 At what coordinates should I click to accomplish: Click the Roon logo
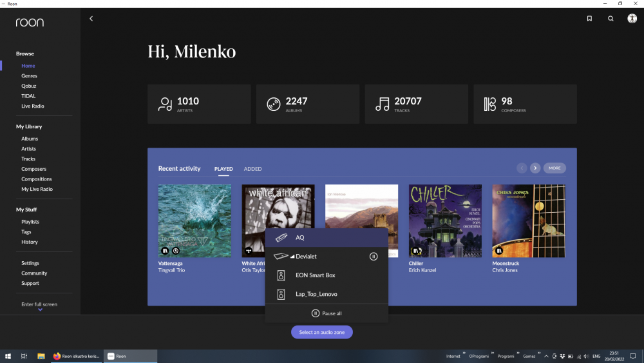[30, 23]
